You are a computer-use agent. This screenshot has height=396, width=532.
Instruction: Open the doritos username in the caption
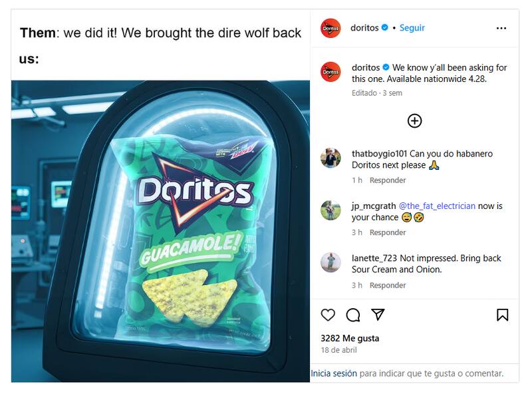[x=366, y=67]
